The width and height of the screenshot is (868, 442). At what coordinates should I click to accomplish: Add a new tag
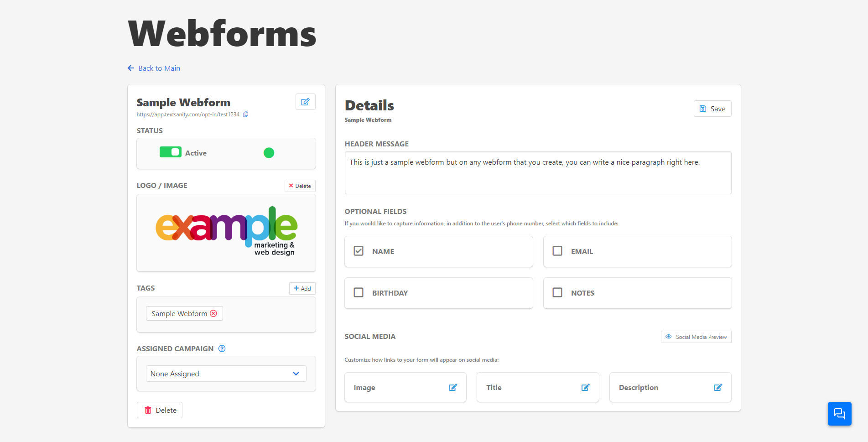point(302,288)
